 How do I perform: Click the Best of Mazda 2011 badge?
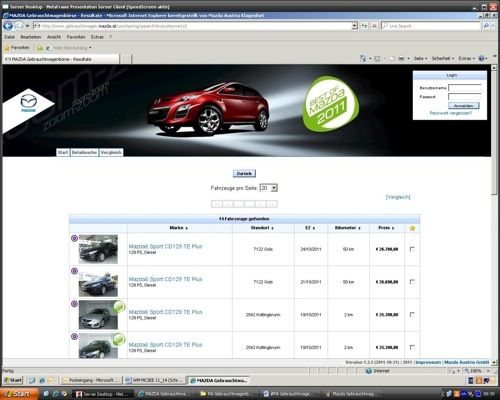(x=331, y=104)
